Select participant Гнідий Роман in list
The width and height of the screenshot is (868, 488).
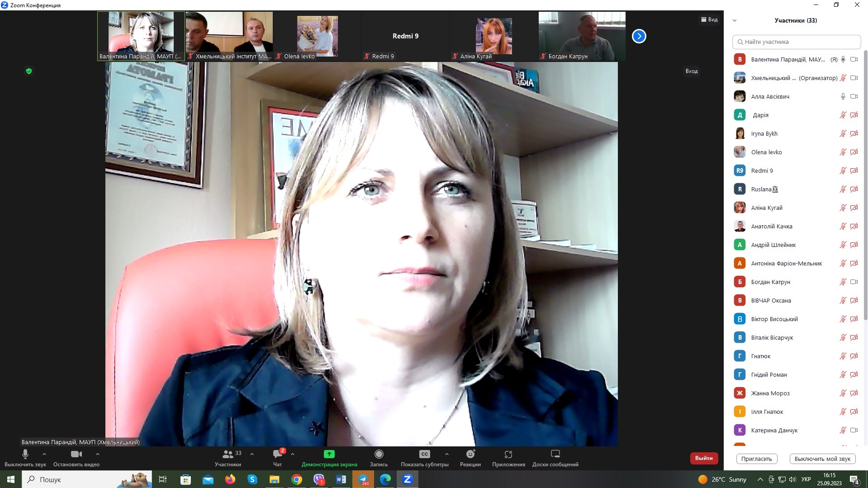(x=797, y=374)
